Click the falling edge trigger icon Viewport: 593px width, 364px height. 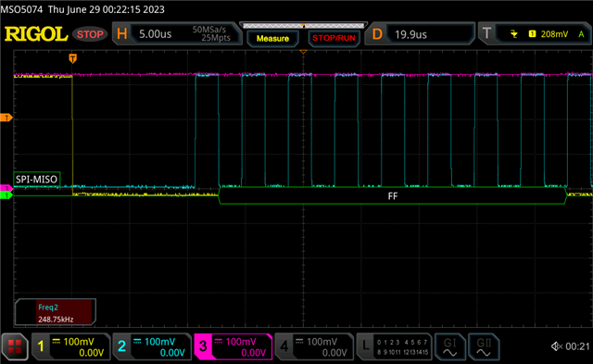click(514, 34)
